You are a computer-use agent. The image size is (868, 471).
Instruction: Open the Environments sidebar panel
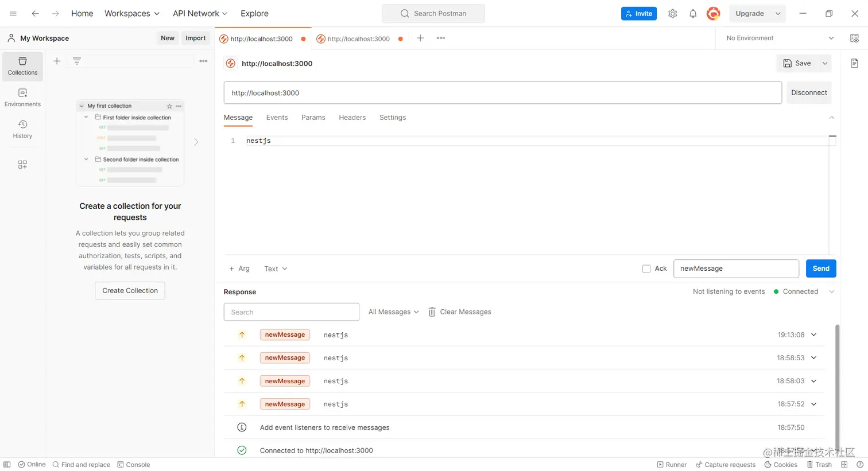[22, 98]
